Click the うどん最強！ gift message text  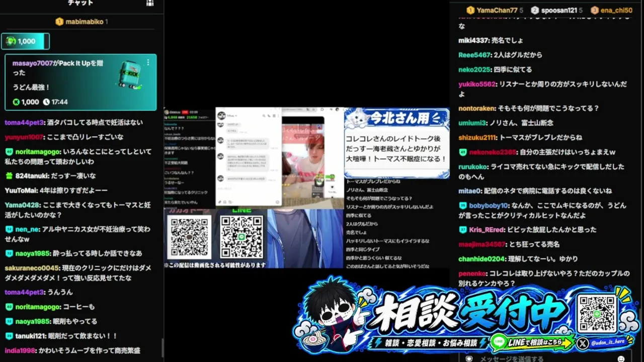31,87
